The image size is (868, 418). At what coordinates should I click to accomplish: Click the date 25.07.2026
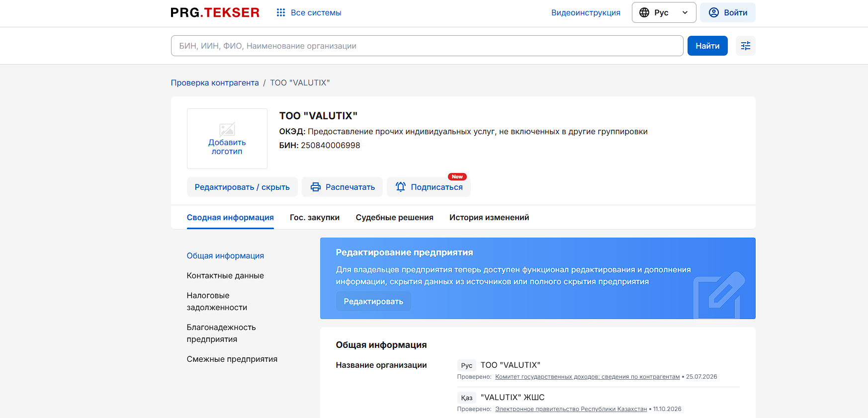(701, 377)
